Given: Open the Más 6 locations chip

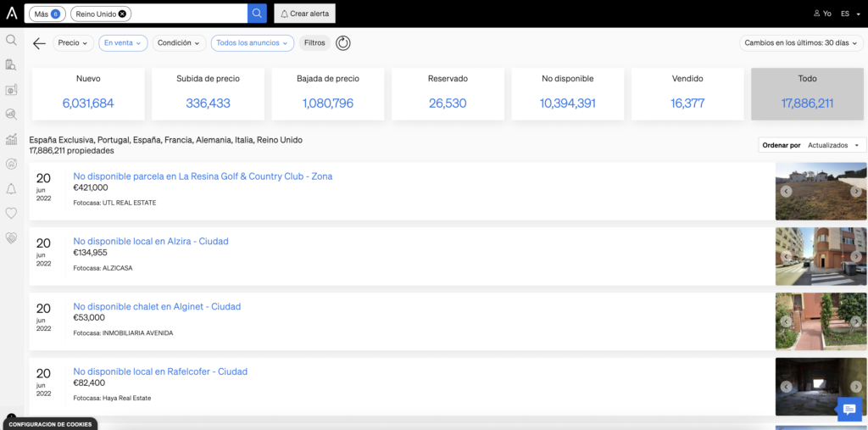Looking at the screenshot, I should click(x=47, y=14).
